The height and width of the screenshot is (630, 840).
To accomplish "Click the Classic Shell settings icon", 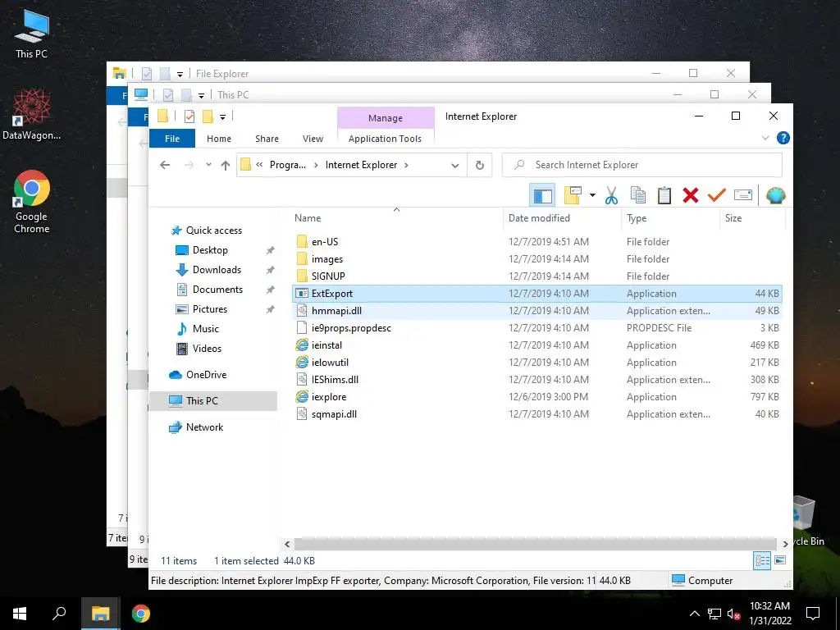I will tap(775, 195).
